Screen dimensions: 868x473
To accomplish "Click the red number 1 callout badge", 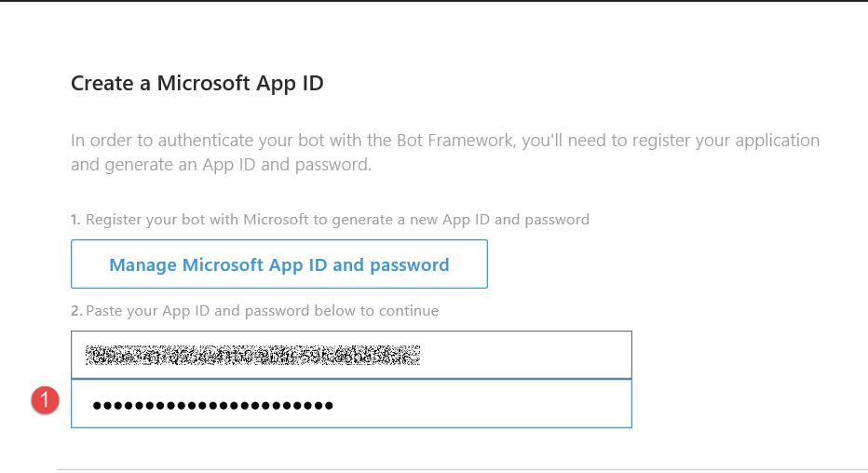I will (45, 401).
